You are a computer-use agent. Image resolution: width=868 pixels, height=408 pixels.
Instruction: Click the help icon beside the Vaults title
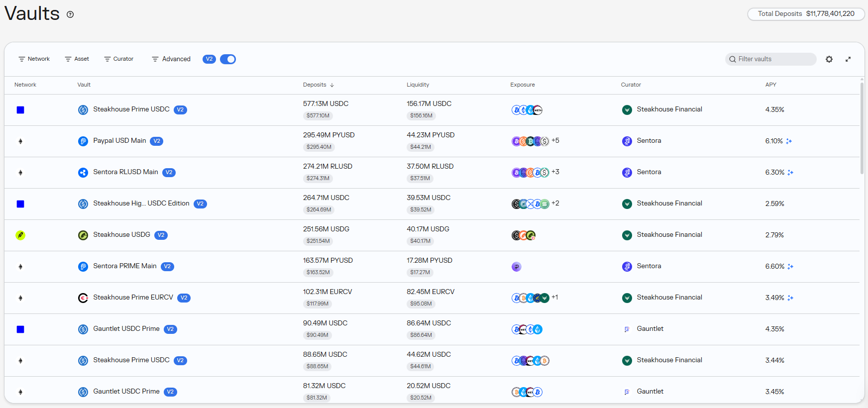click(70, 14)
